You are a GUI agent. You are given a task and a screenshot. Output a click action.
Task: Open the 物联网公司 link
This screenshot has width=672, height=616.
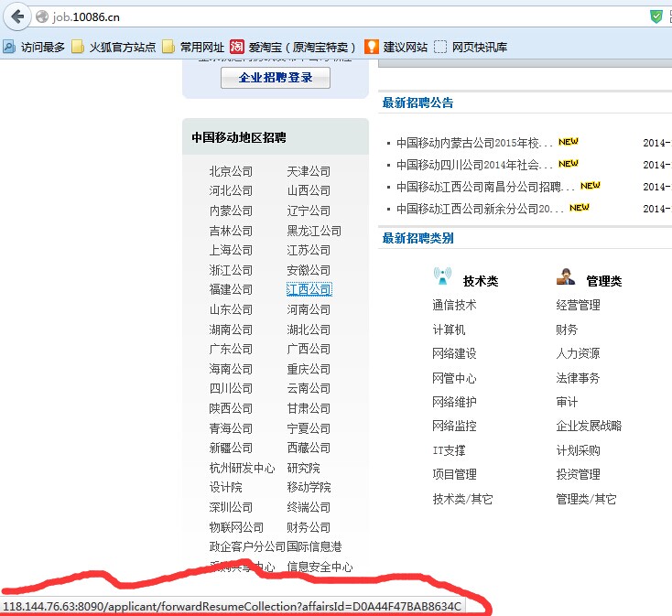236,528
